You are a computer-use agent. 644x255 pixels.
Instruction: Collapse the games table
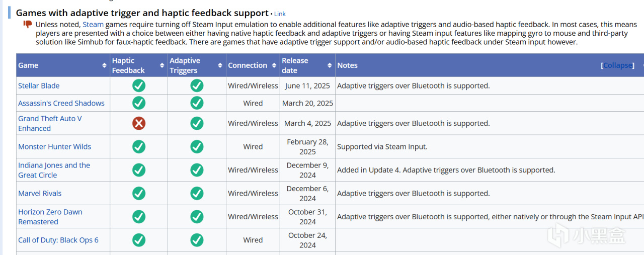[617, 65]
